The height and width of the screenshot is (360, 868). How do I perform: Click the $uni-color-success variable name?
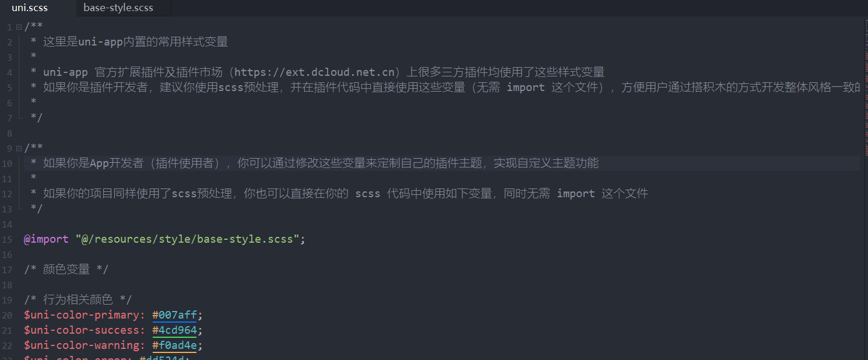point(84,330)
